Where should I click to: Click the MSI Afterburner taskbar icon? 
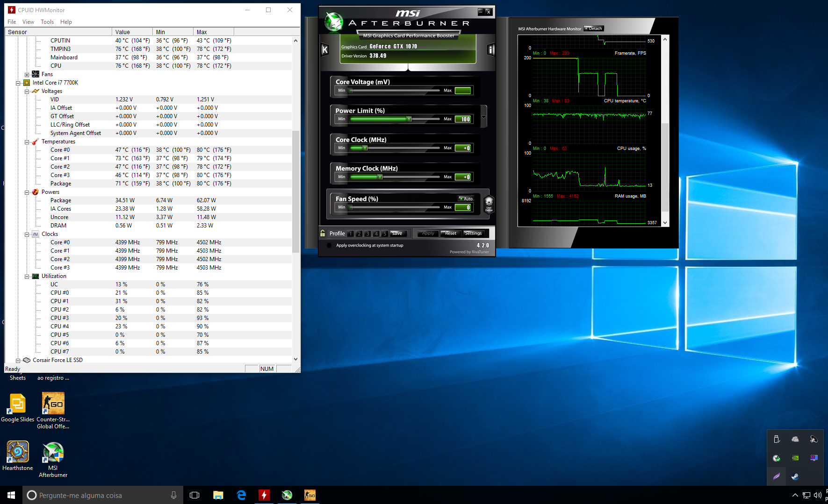click(x=287, y=495)
